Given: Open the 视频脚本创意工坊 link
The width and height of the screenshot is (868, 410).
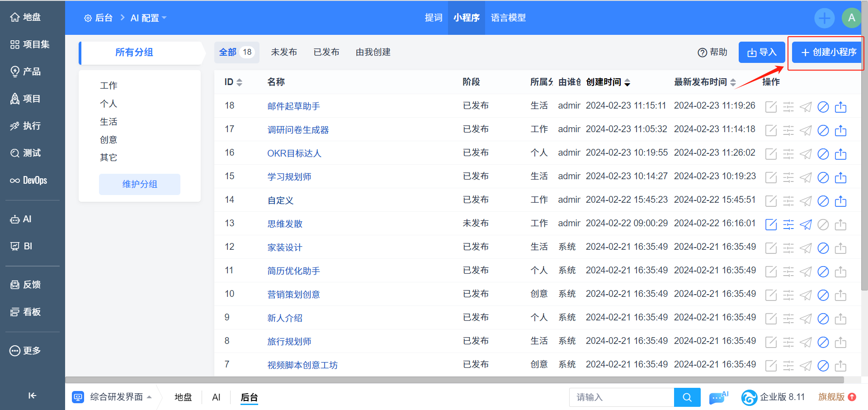Looking at the screenshot, I should click(302, 365).
